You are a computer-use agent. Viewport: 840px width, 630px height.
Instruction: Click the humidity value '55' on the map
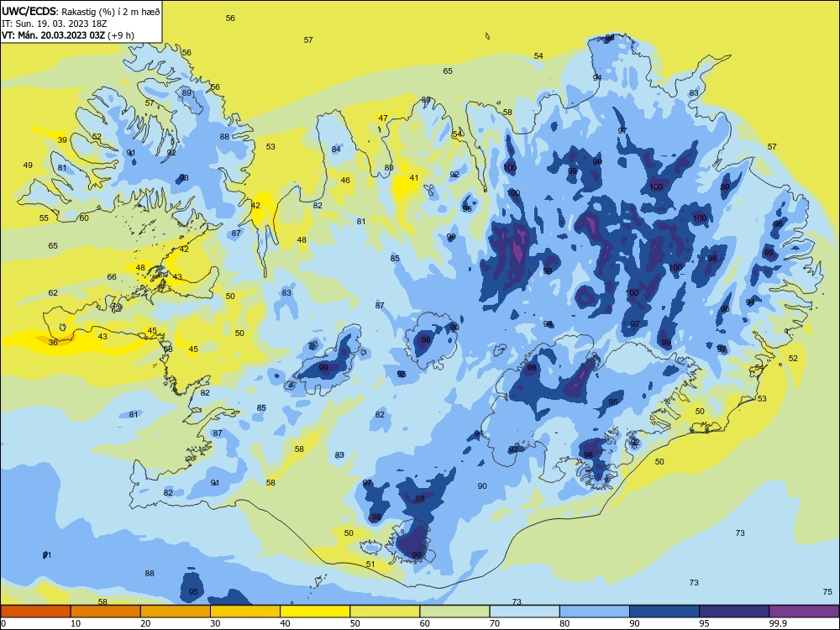click(44, 218)
